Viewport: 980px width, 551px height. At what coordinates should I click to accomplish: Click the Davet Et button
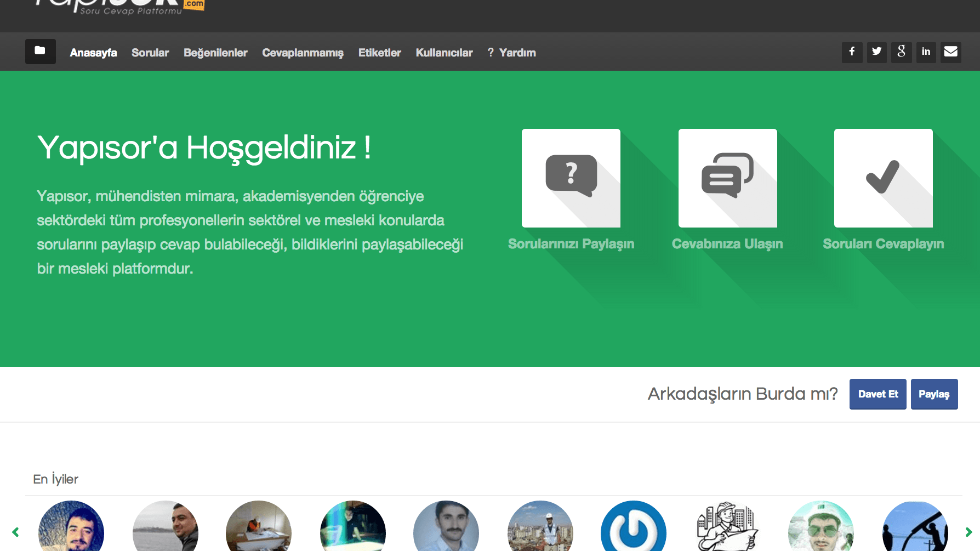878,394
